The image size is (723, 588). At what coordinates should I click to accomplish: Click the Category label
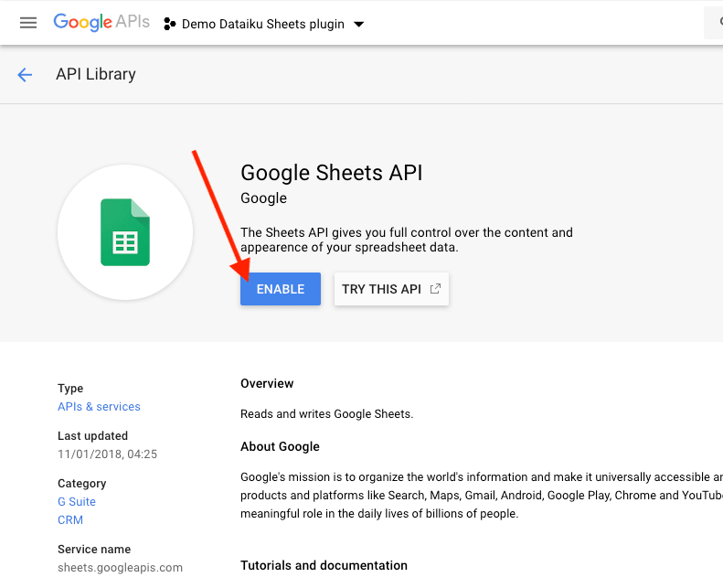81,484
